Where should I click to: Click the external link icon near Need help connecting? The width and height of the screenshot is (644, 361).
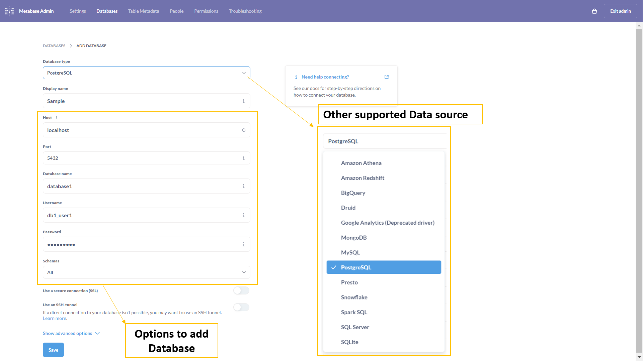pyautogui.click(x=386, y=77)
